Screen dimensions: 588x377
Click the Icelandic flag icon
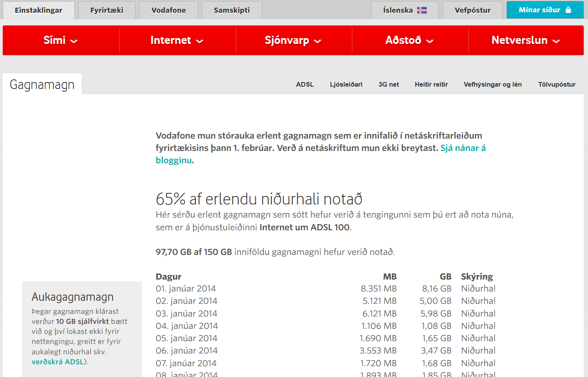(423, 10)
